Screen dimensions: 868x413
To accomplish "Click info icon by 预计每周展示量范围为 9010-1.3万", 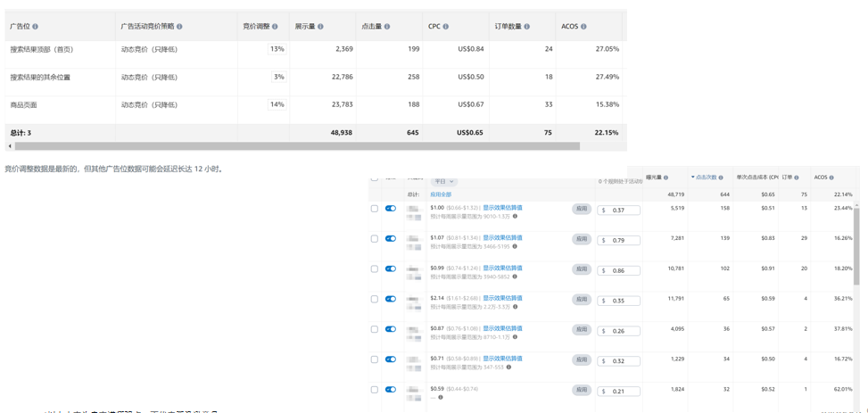I will 515,216.
